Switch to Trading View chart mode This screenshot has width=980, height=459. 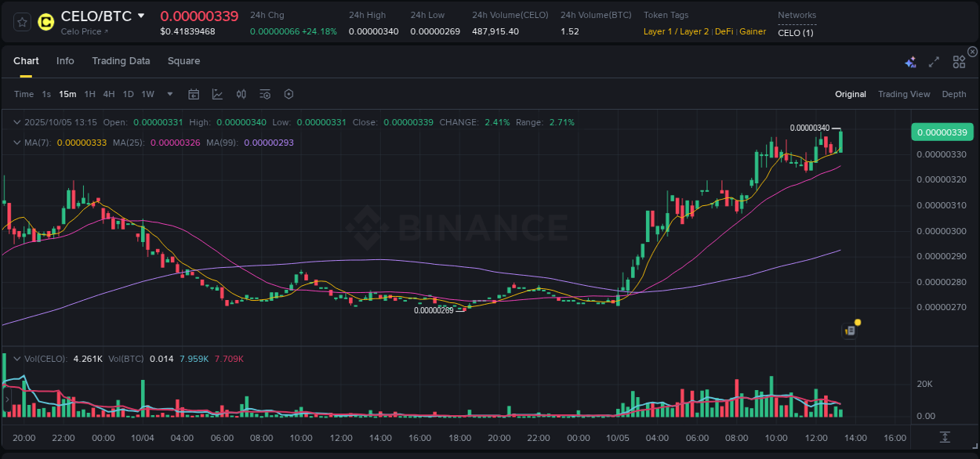(x=904, y=94)
